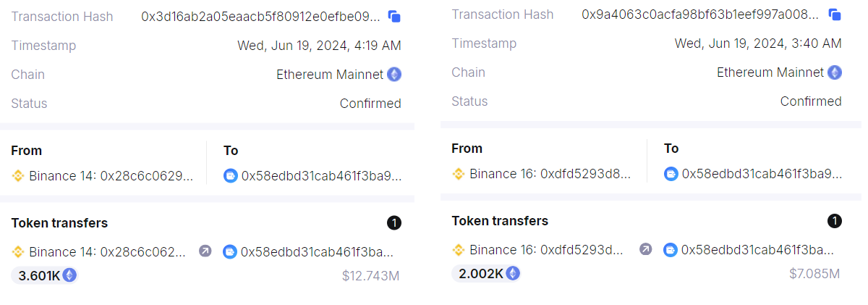Open left recipient address 0x58edbd31cab
The height and width of the screenshot is (305, 868).
(321, 176)
